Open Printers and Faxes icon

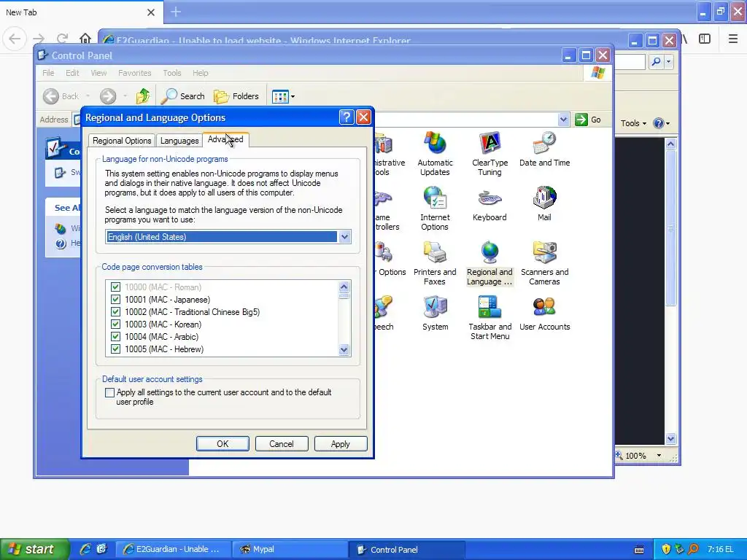(x=435, y=262)
